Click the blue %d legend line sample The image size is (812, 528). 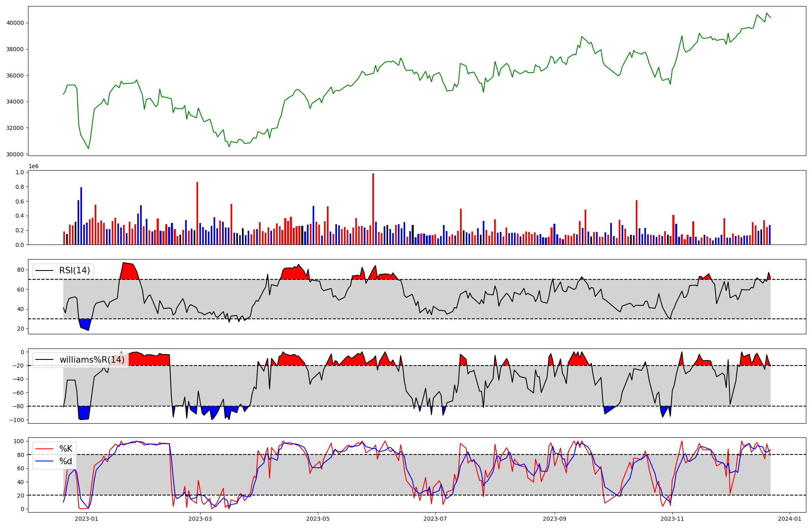[x=44, y=461]
